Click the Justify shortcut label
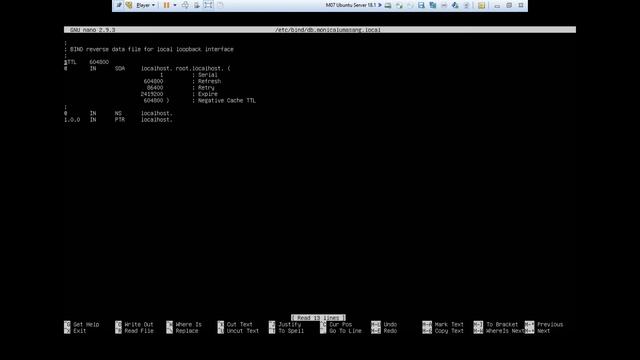The width and height of the screenshot is (640, 360). point(289,324)
